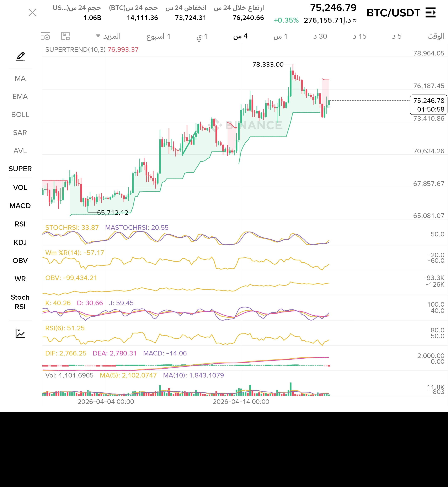Toggle the Stoch RSI indicator
448x487 pixels.
(20, 302)
